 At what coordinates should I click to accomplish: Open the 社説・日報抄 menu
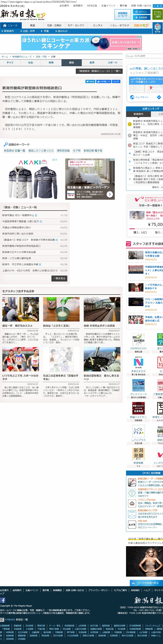tap(54, 25)
